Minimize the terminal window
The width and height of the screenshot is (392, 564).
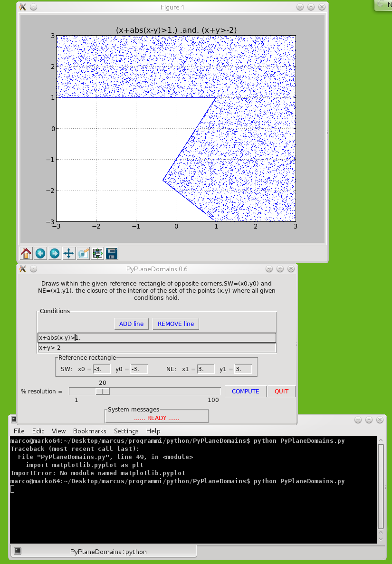pos(358,420)
